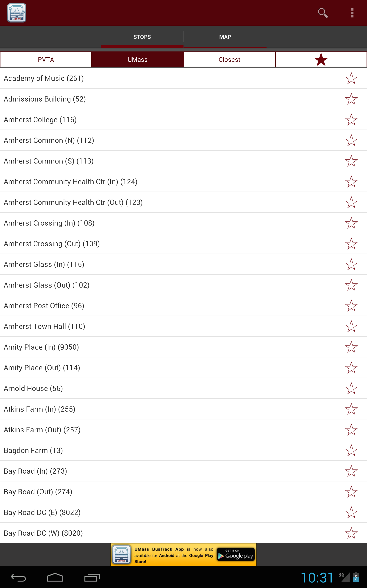This screenshot has height=588, width=367.
Task: Tap the UMass BusTrack app logo
Action: 17,13
